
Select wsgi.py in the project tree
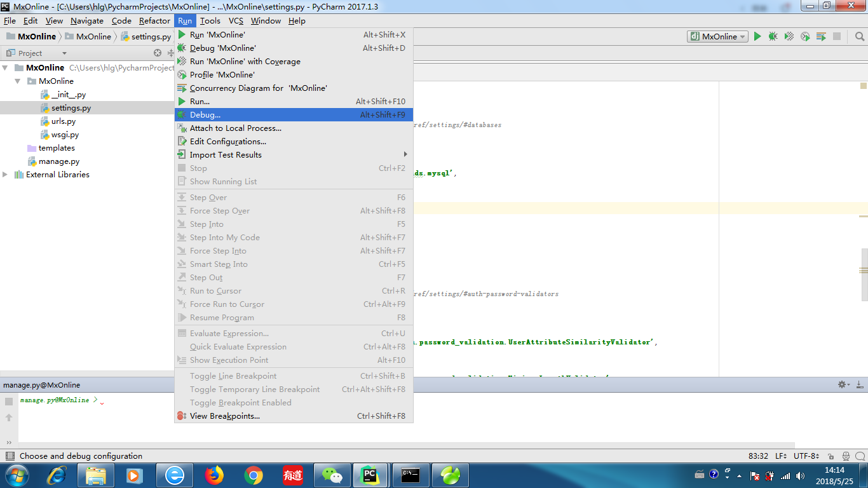(65, 135)
